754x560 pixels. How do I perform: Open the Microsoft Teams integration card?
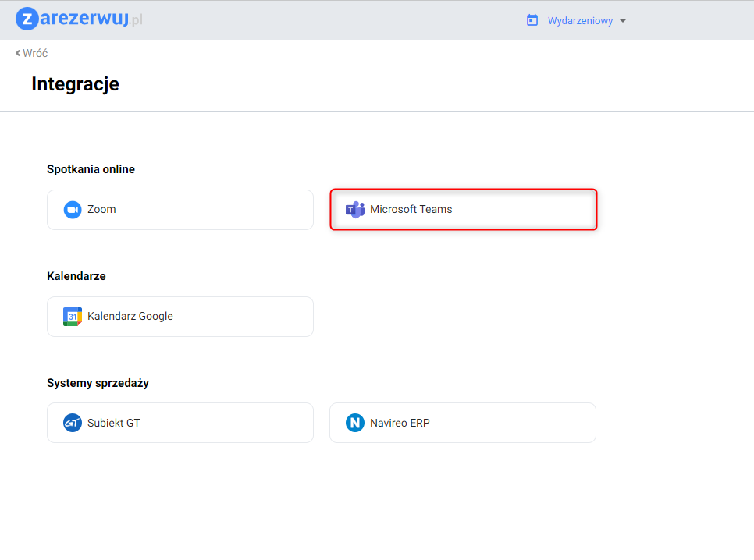(x=464, y=210)
